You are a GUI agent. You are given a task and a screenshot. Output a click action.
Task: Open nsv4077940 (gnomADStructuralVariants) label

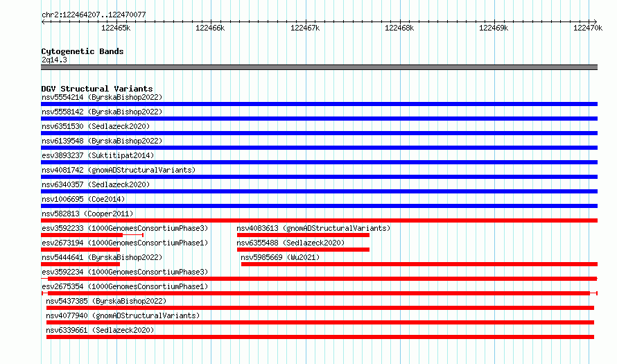(x=123, y=315)
